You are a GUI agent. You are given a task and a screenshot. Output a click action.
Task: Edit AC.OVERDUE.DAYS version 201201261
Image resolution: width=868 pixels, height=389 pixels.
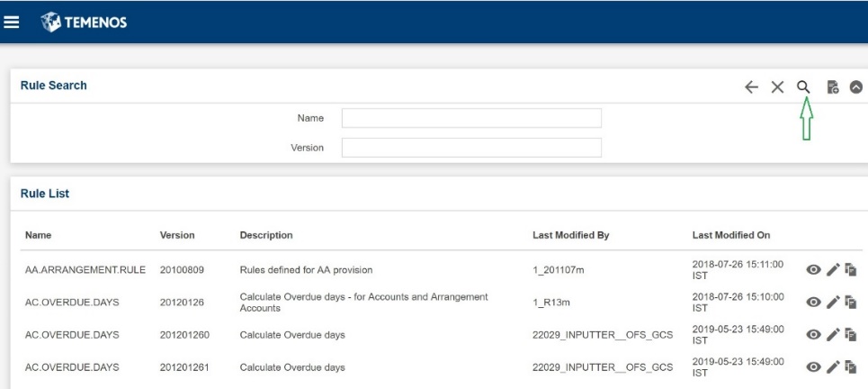click(833, 366)
